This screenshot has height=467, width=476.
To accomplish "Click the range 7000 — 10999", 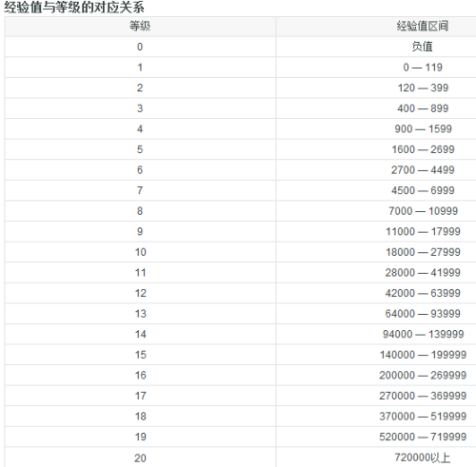I will point(423,211).
